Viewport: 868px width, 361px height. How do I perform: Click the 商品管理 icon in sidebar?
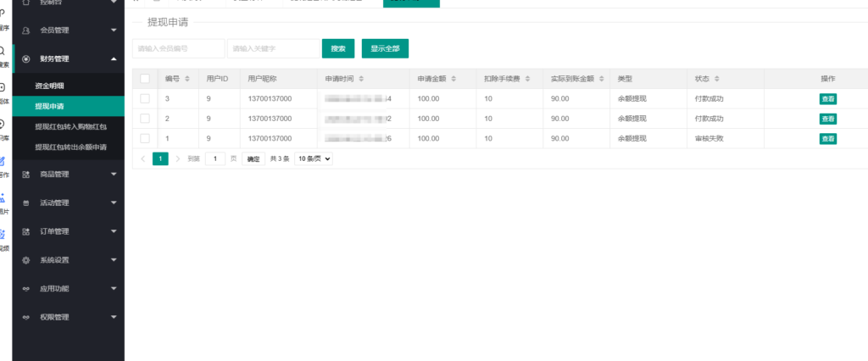[x=25, y=175]
